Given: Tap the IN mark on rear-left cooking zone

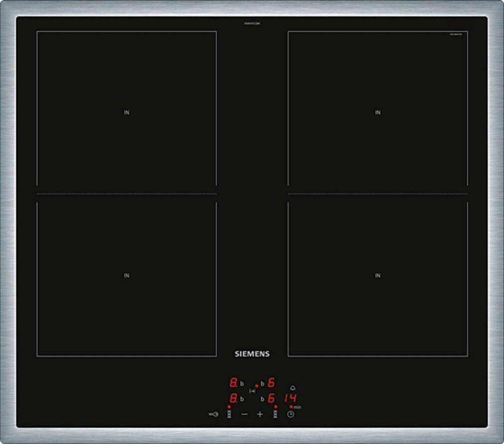Looking at the screenshot, I should (x=126, y=113).
